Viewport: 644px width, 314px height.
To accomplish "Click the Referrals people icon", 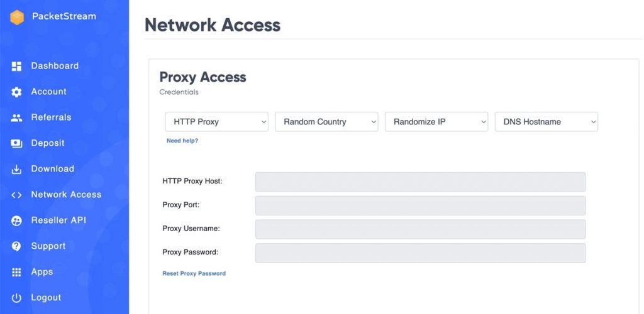I will tap(16, 118).
